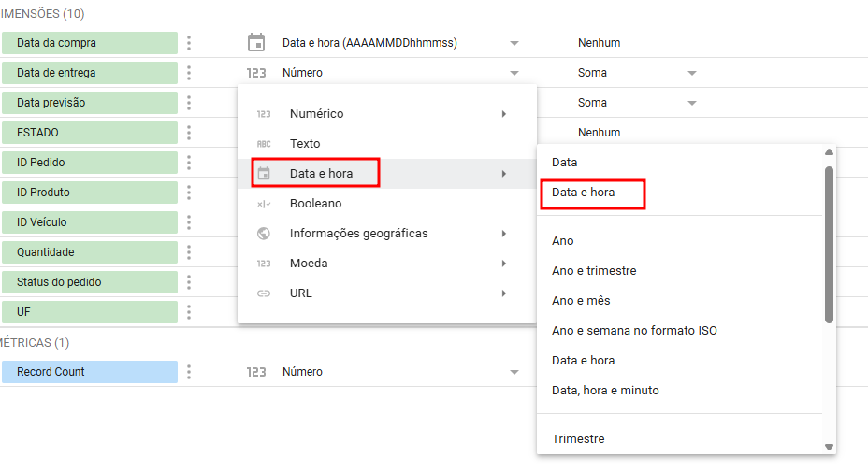Screen dimensions: 868x471
Task: Open options menu for ID Pedido
Action: pos(189,163)
